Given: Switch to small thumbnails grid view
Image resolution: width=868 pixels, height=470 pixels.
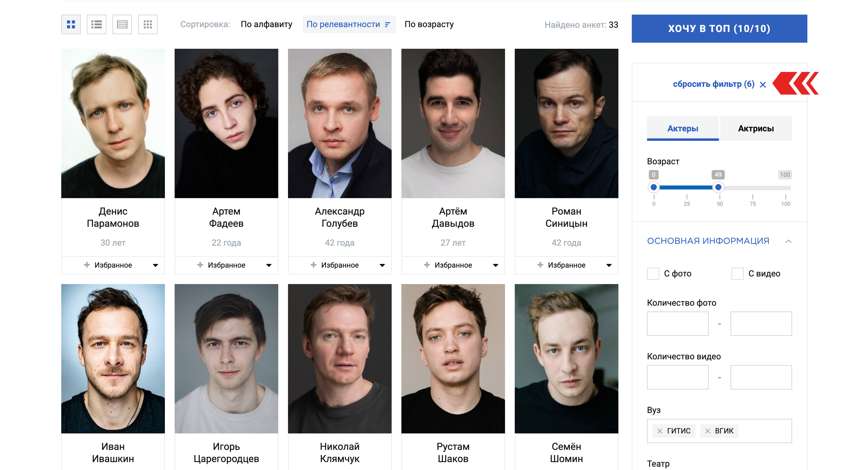Looking at the screenshot, I should tap(148, 24).
